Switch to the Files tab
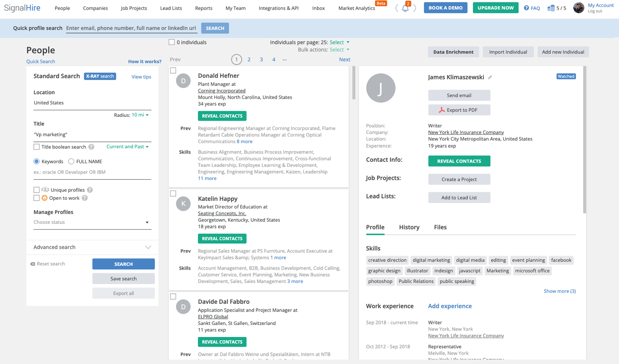Viewport: 619px width, 364px height. pos(440,227)
